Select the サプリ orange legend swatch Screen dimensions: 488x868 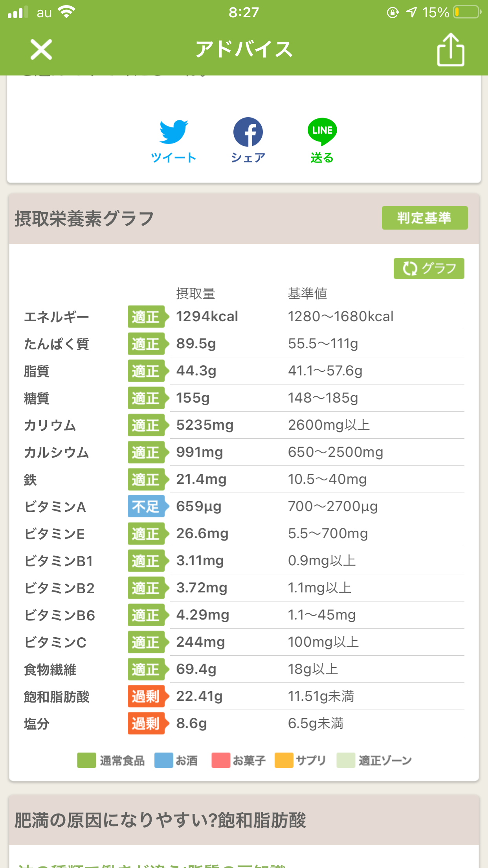(x=284, y=760)
